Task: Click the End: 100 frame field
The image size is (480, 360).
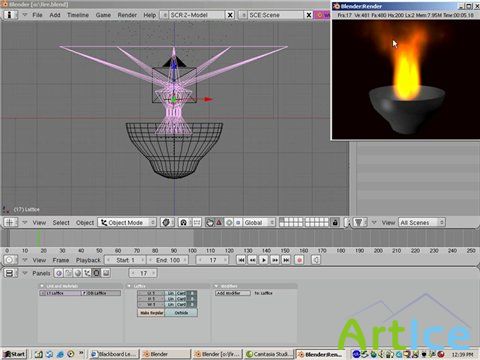Action: 168,260
